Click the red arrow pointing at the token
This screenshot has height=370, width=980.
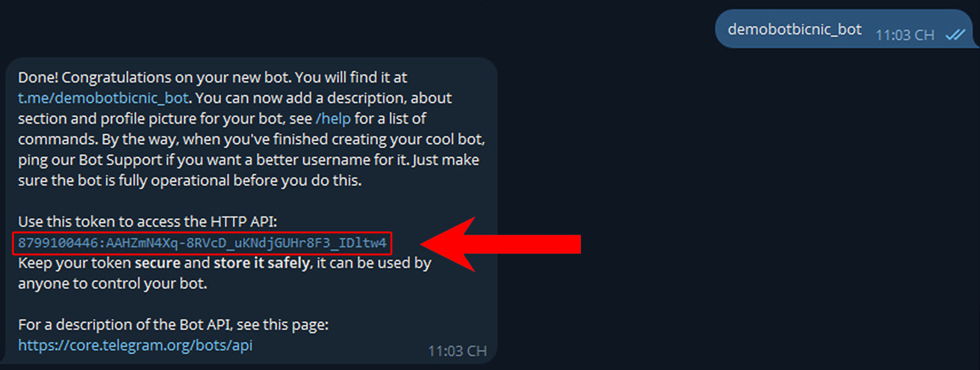pos(502,244)
